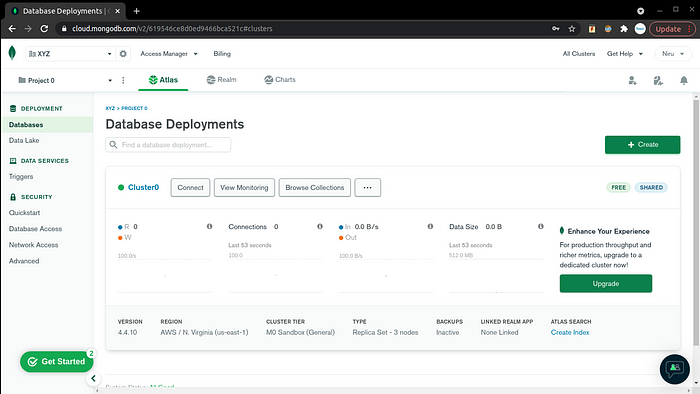Open a new browser tab
The width and height of the screenshot is (700, 394).
point(137,11)
